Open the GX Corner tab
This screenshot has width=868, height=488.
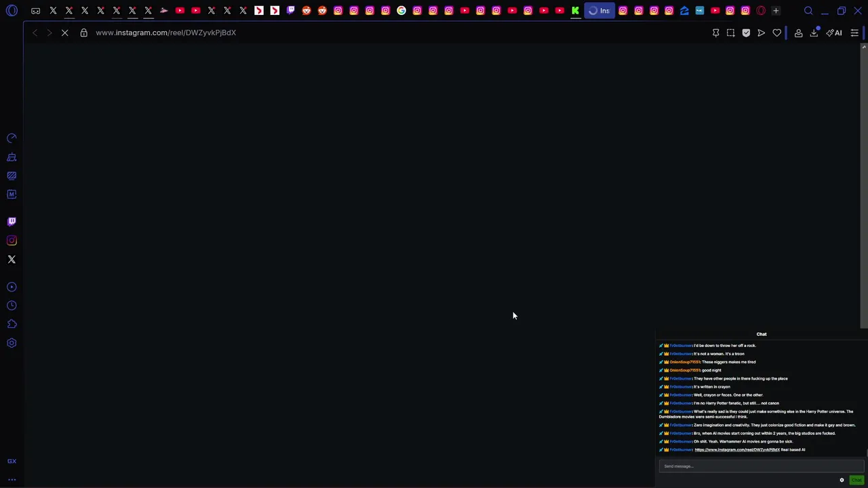click(35, 11)
